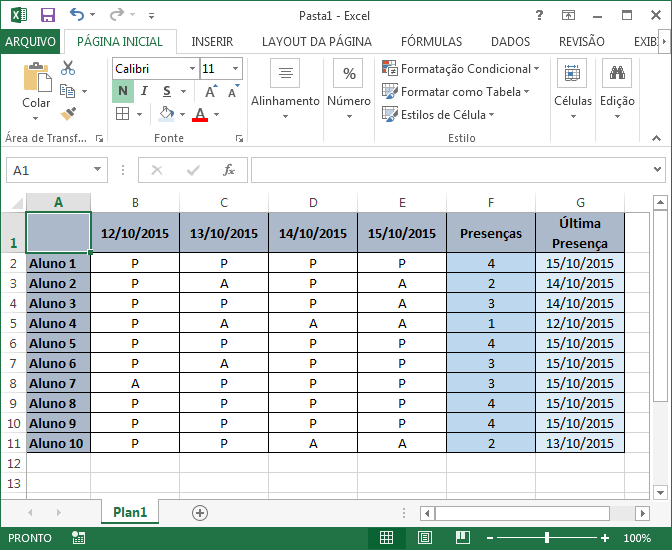672x550 pixels.
Task: Select column F header
Action: click(491, 202)
